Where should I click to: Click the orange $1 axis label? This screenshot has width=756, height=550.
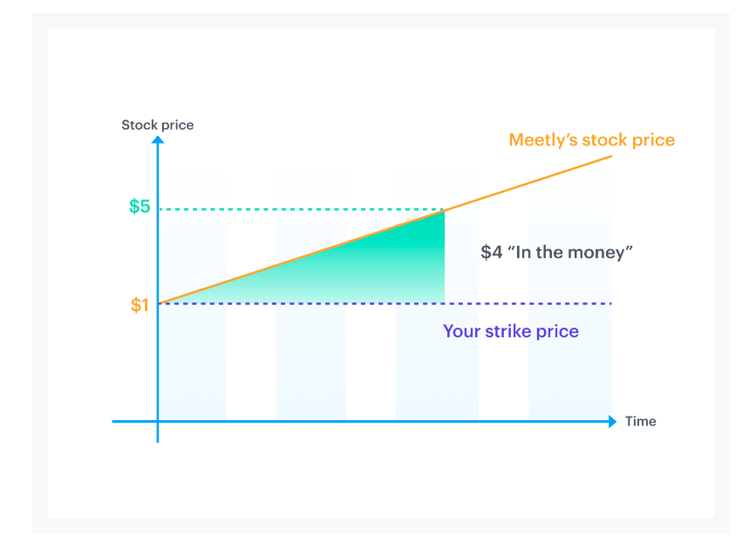140,305
